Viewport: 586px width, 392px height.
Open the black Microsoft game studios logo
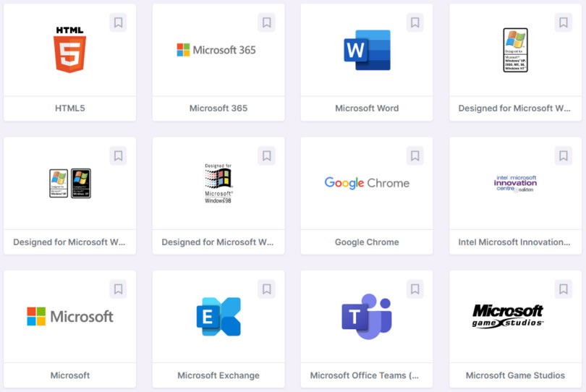508,316
